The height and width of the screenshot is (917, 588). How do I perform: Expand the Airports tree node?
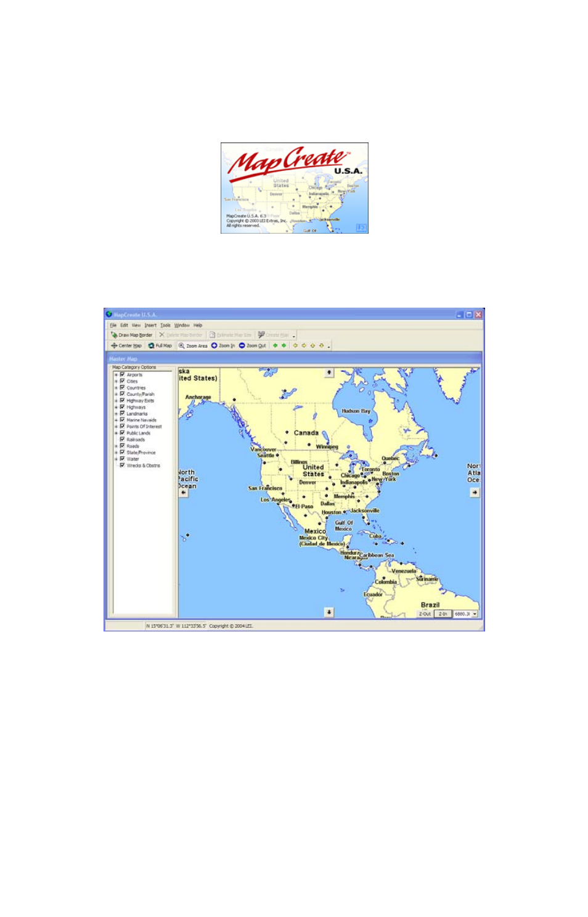(x=116, y=375)
